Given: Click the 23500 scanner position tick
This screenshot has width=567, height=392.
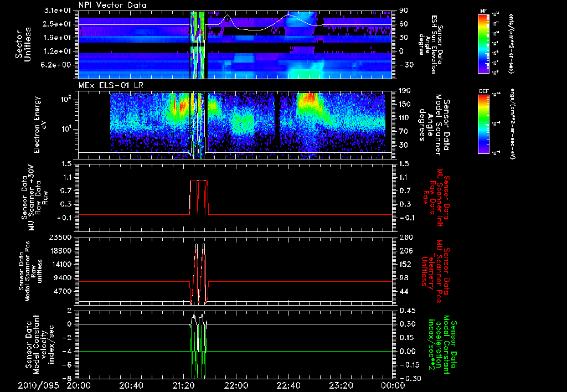Looking at the screenshot, I should point(61,237).
